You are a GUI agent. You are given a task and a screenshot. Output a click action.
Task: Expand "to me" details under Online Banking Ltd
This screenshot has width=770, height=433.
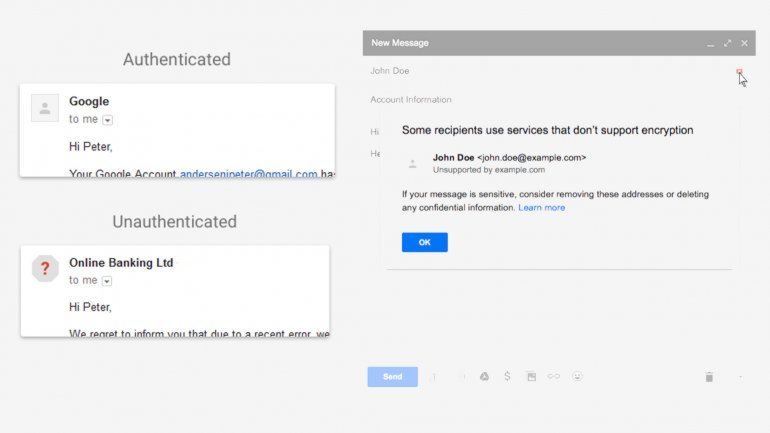click(x=107, y=281)
